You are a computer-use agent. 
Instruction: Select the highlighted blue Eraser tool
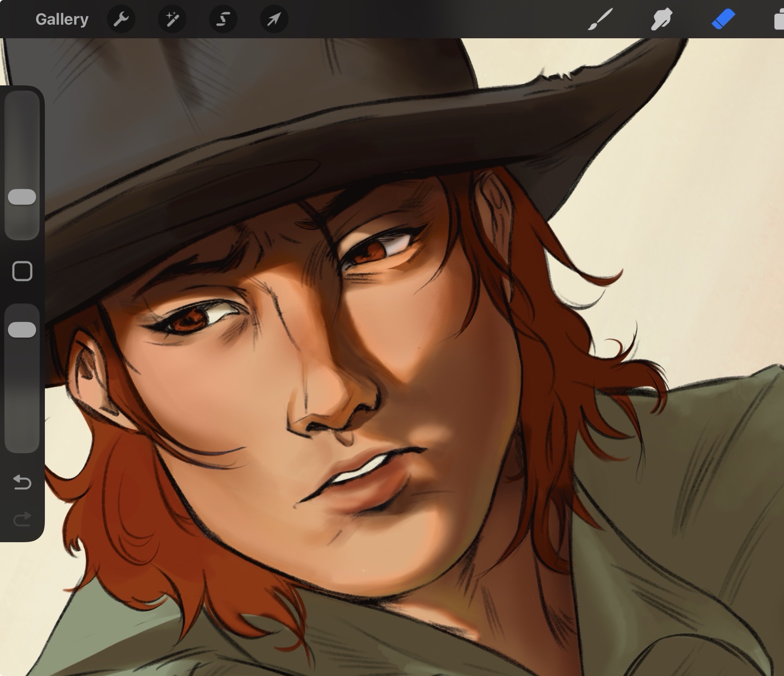(x=723, y=20)
